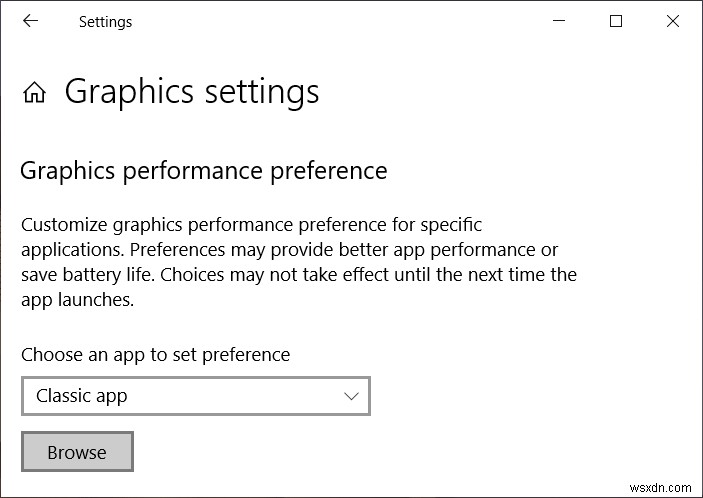Screen dimensions: 703x498
Task: Open the Classic app dropdown
Action: [196, 396]
